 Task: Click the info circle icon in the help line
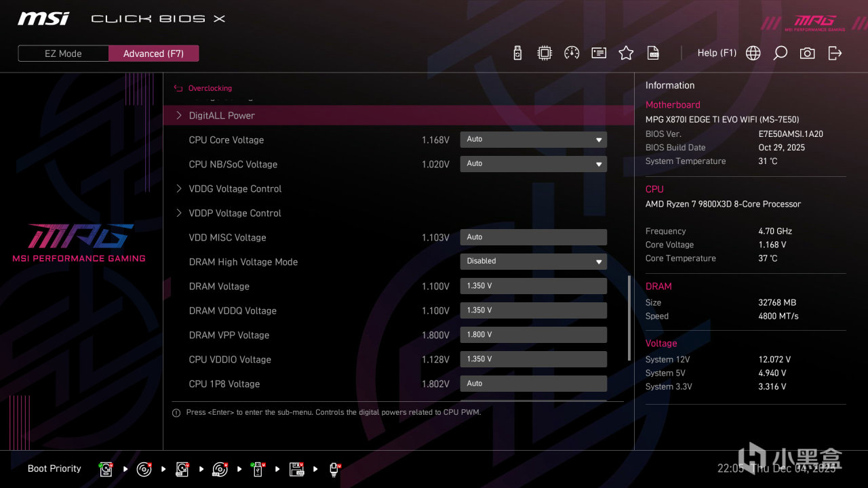pos(176,413)
